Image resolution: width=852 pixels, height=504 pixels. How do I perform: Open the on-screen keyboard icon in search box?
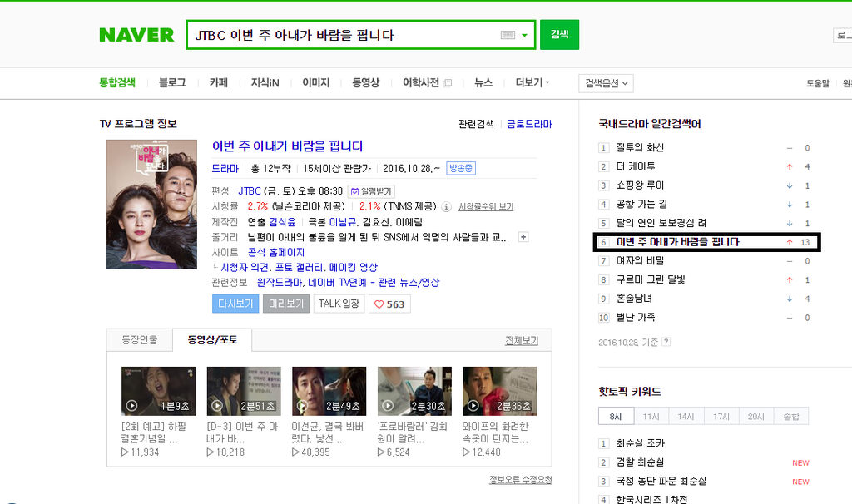(x=508, y=35)
